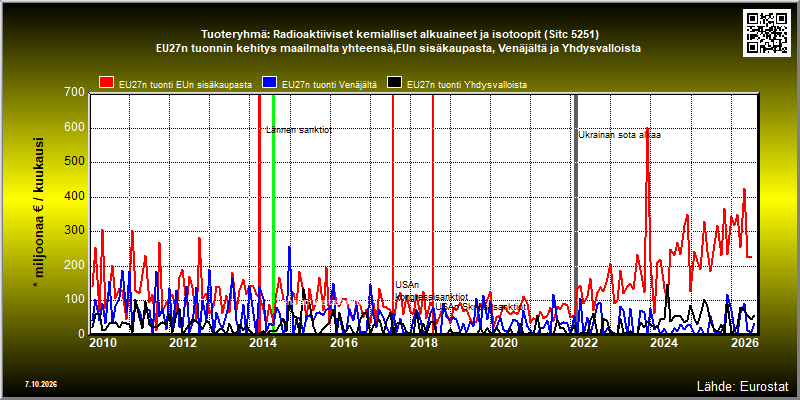800x400 pixels.
Task: Click the 'USAn kongressisanktiot' annotation
Action: pos(432,291)
